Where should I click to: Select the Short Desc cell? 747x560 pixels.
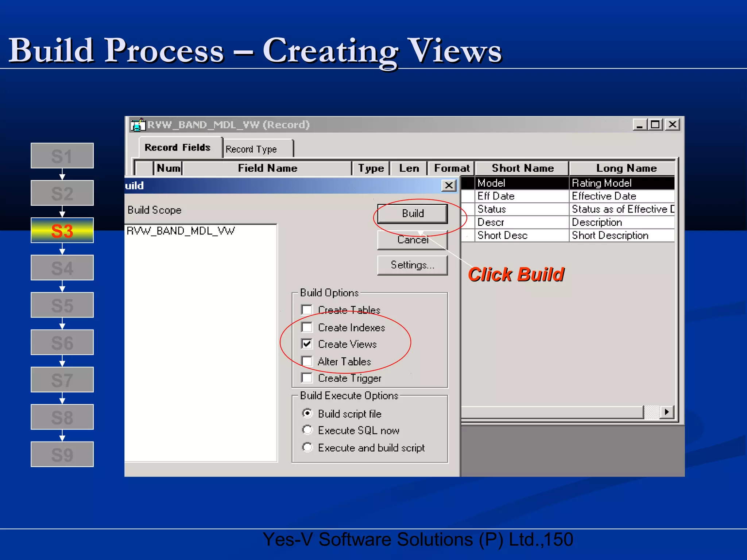(522, 236)
